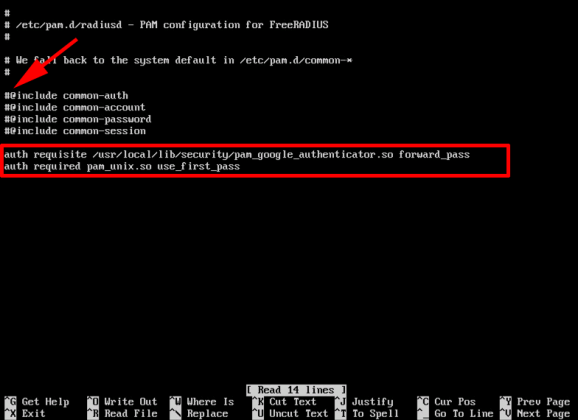Click the ^U Uncut Text shortcut
Image resolution: width=578 pixels, height=420 pixels.
(x=290, y=413)
